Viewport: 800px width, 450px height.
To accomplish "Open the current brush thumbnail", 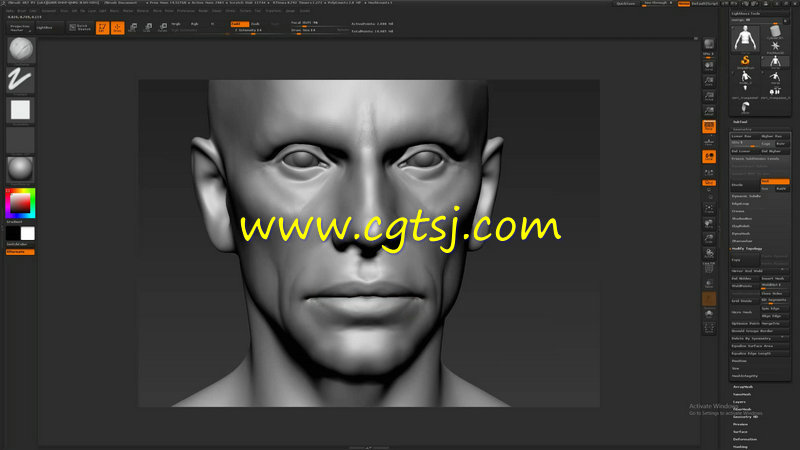I will [20, 49].
